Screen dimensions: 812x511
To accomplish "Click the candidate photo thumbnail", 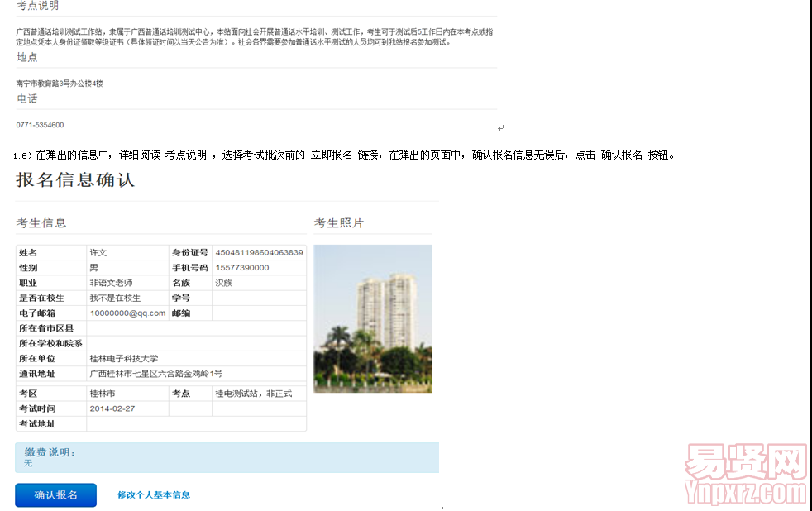I will tap(373, 318).
